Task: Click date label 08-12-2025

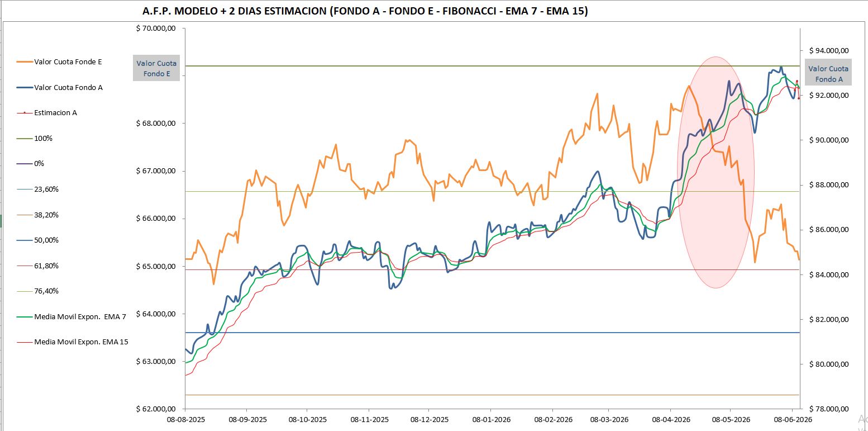Action: (430, 419)
